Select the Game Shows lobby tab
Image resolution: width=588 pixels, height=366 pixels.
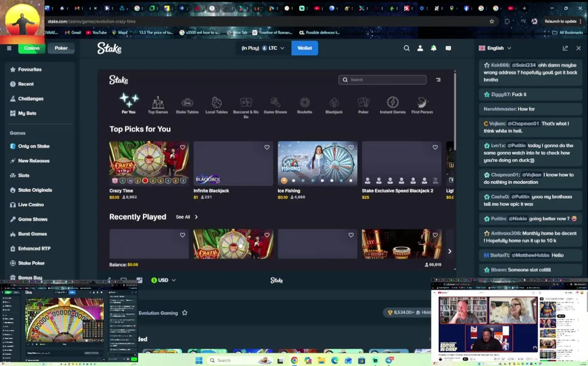tap(275, 105)
